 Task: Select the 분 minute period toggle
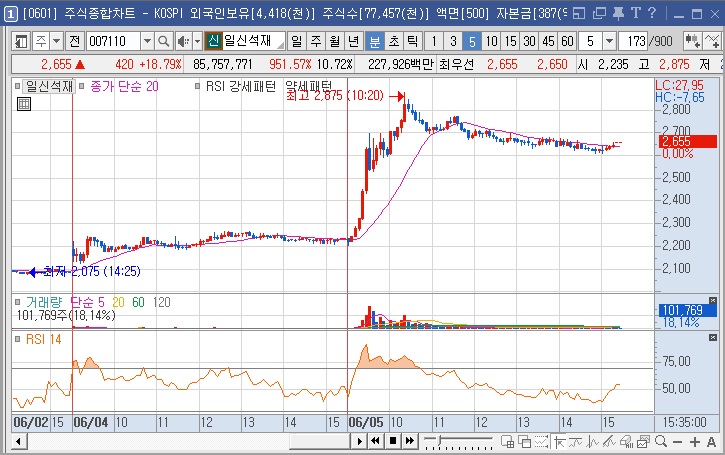(x=375, y=41)
